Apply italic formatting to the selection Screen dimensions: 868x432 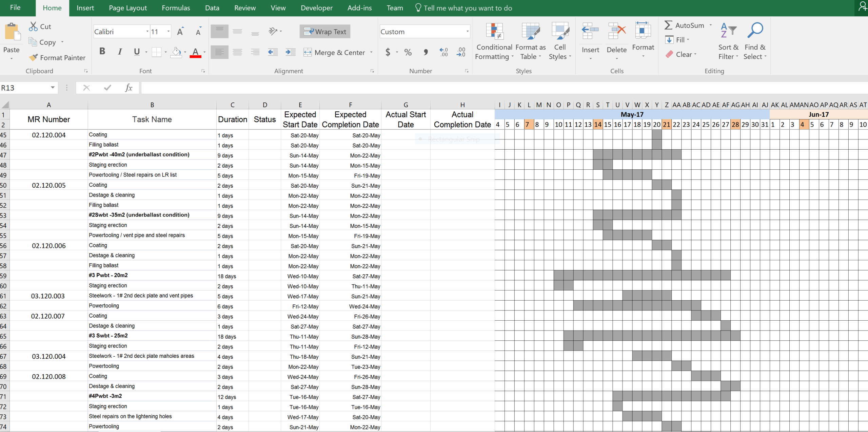119,51
